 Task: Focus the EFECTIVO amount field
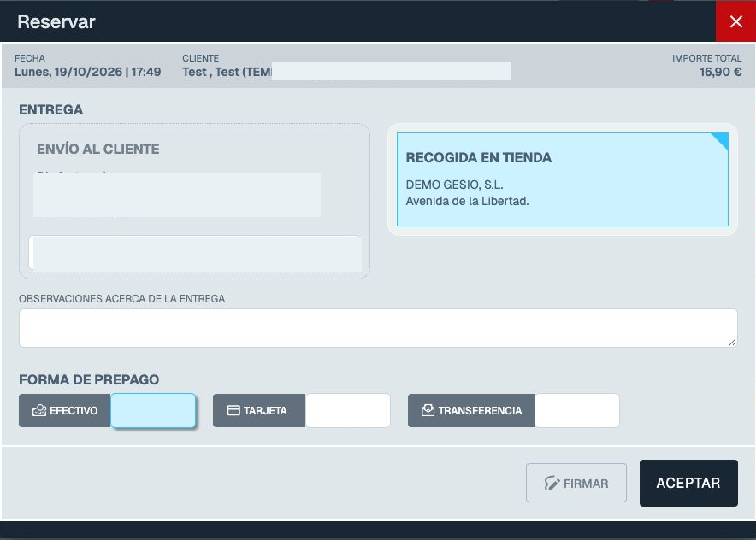click(x=153, y=410)
